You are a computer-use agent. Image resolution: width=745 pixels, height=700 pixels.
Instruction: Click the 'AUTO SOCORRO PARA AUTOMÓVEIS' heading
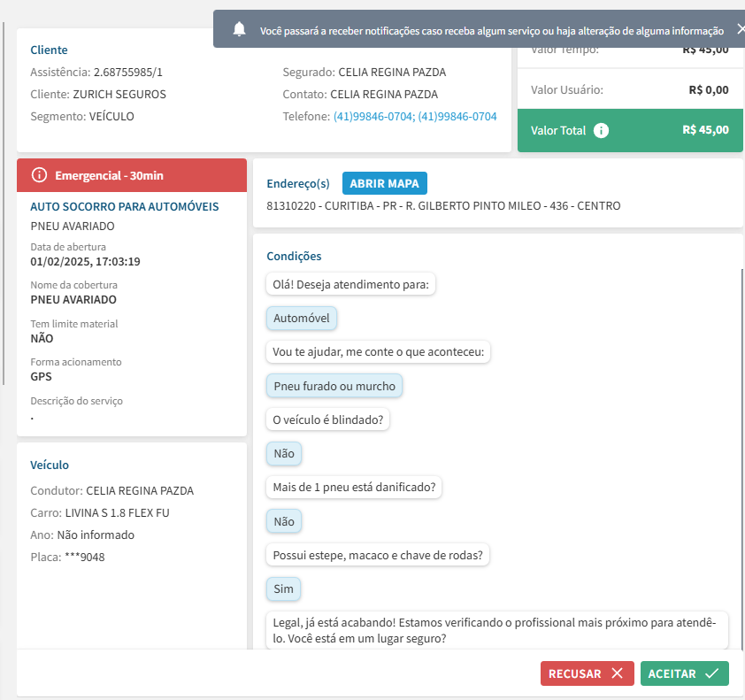coord(125,206)
